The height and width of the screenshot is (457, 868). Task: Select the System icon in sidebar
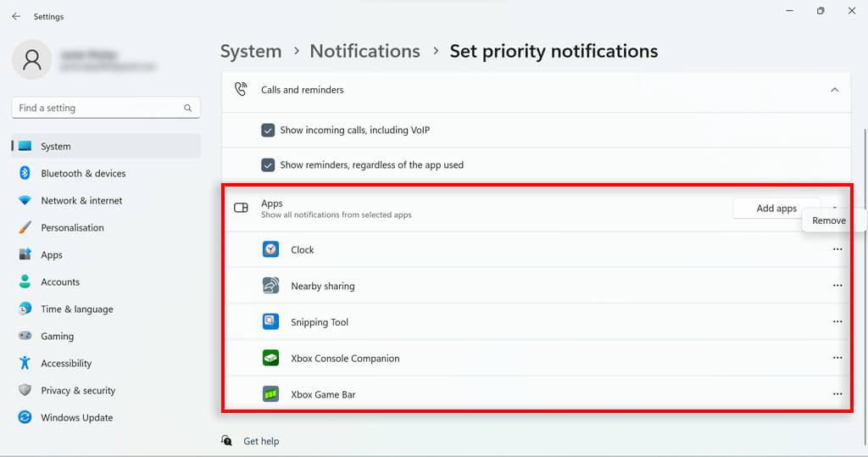(x=25, y=146)
